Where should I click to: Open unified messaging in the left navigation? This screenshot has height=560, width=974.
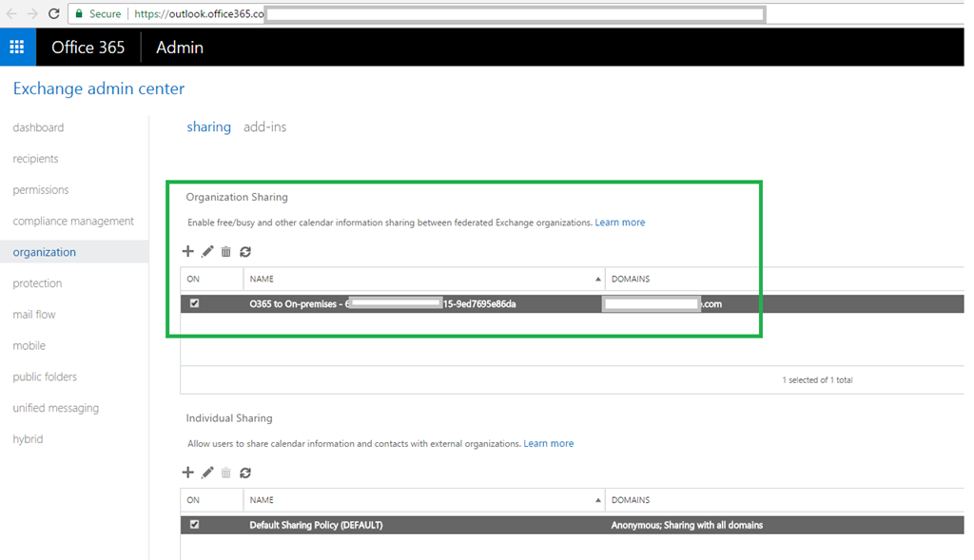coord(56,407)
